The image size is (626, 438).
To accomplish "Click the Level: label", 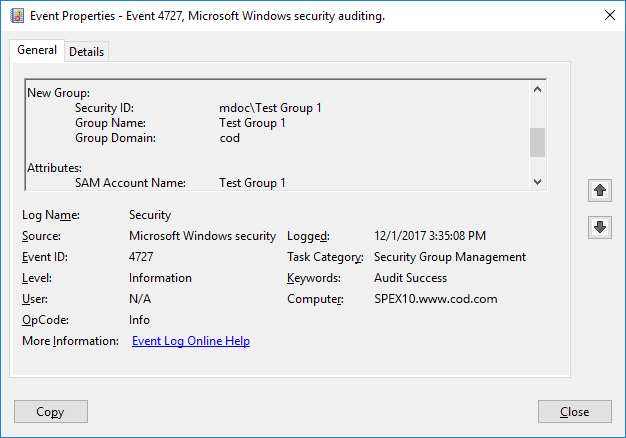I will pyautogui.click(x=37, y=278).
